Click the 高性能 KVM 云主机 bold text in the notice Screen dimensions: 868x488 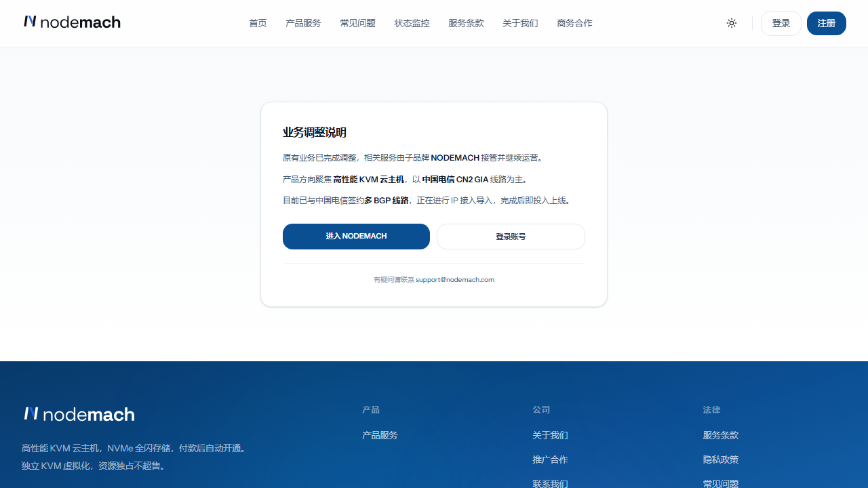[x=369, y=180]
